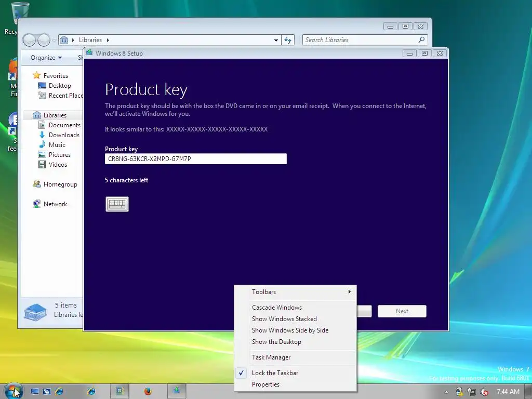Click the Search Libraries box
Screen dimensions: 532x399
[x=365, y=40]
